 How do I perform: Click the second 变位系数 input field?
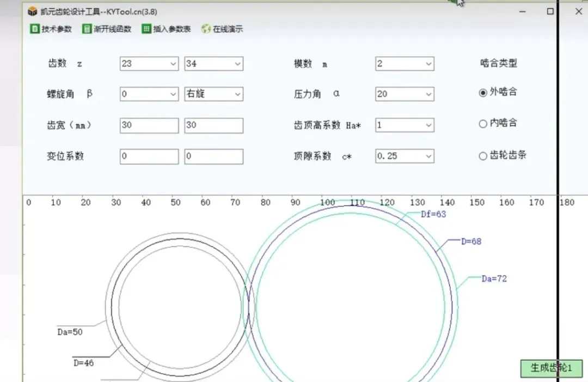214,156
